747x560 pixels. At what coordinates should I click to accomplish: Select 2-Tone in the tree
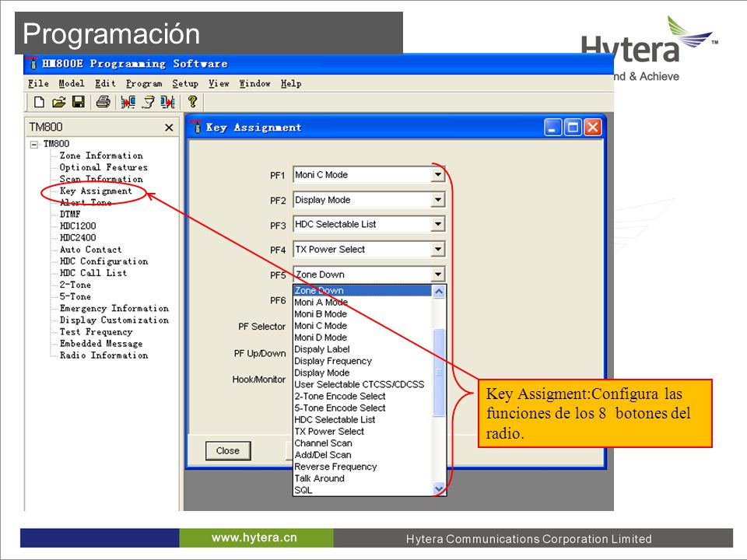point(75,285)
